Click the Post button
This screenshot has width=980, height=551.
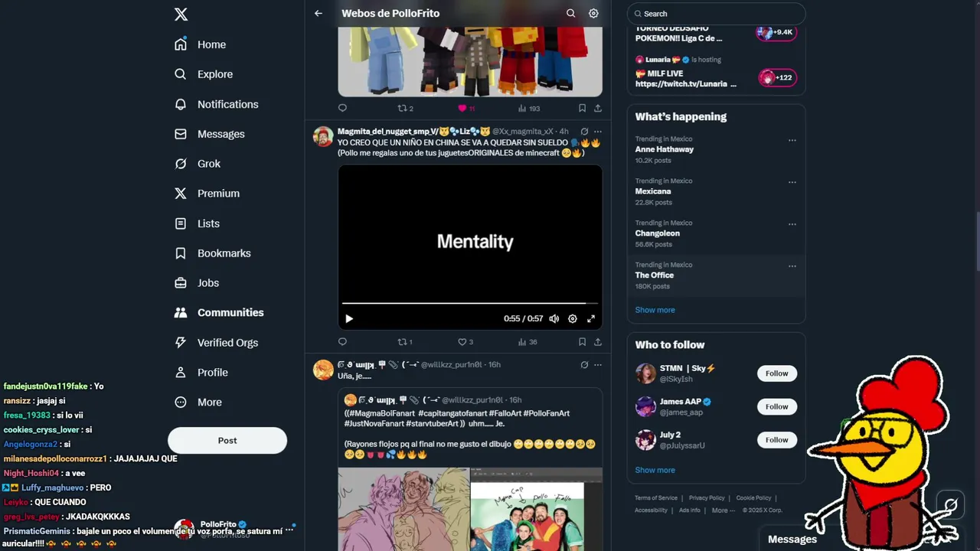click(x=227, y=440)
